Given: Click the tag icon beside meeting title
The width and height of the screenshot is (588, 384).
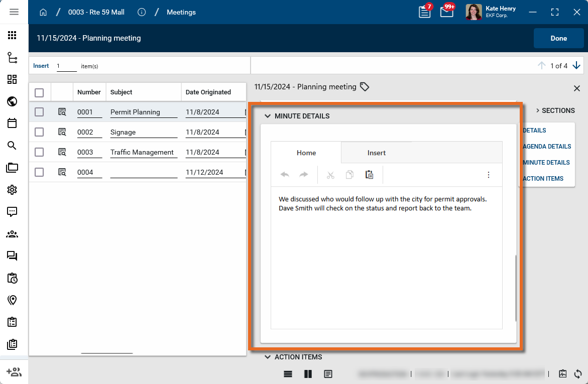Looking at the screenshot, I should click(x=365, y=87).
